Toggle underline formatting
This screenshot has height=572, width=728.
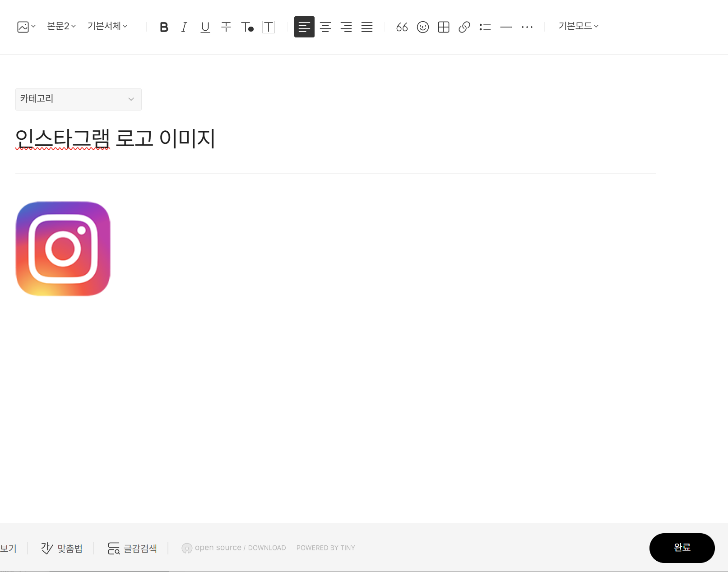coord(205,27)
